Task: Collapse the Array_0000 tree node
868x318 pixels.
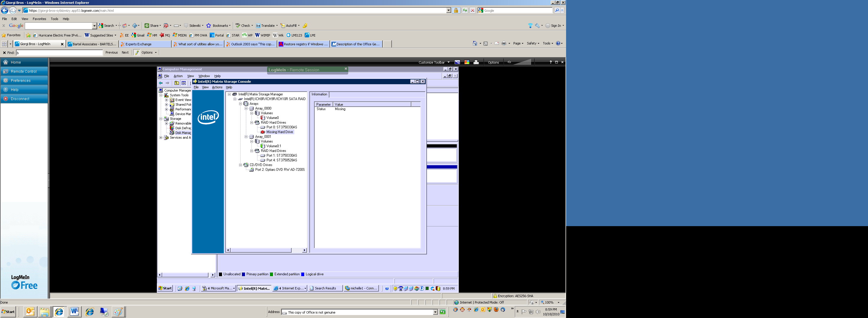Action: [246, 108]
